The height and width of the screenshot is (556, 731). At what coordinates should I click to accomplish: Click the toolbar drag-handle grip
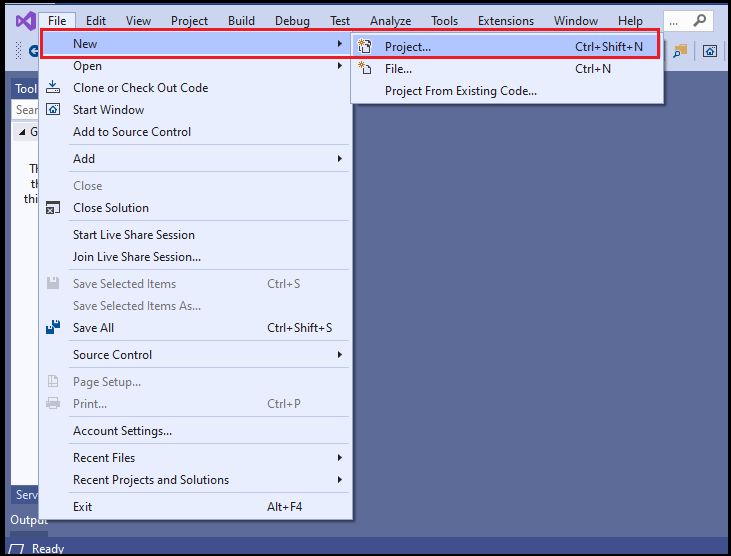pos(19,50)
